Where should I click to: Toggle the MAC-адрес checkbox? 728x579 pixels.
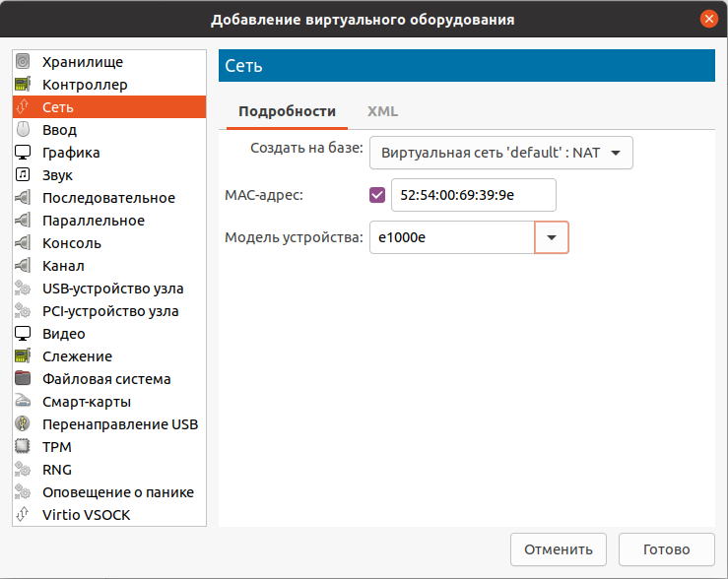[x=377, y=195]
